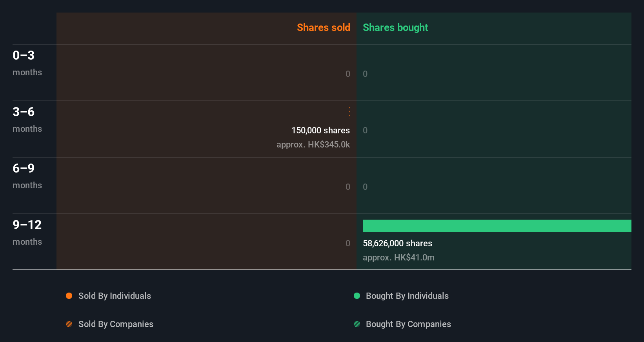
Task: Toggle the Bought By Companies legend label
Action: (x=408, y=324)
